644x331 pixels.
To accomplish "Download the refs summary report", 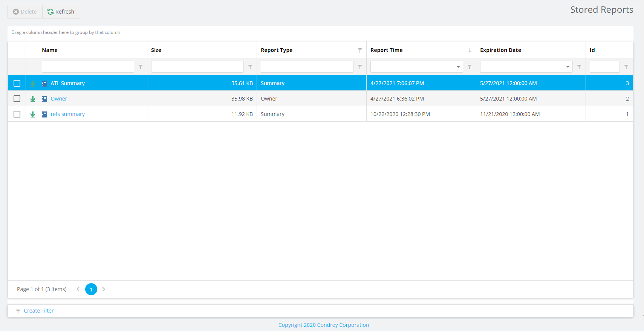I will [x=33, y=114].
